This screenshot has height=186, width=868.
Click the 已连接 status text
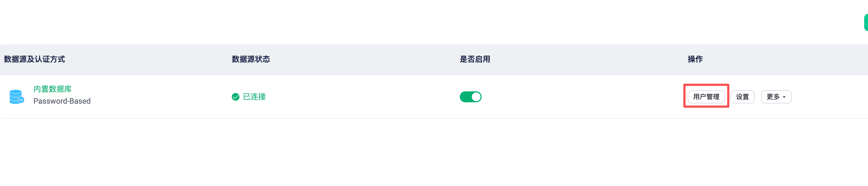[x=254, y=97]
